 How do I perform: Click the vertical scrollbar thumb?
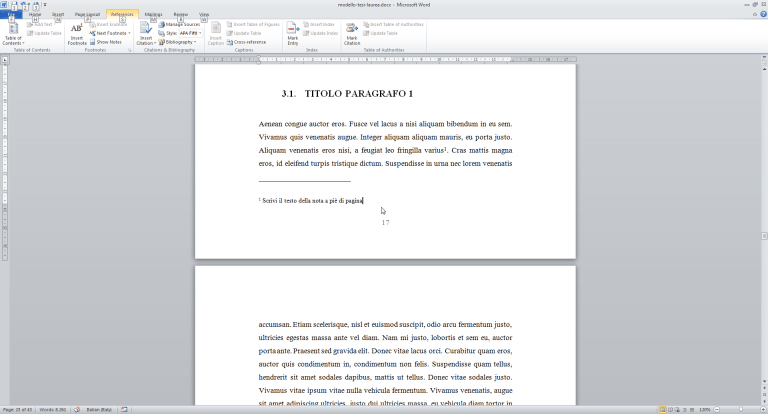point(764,236)
